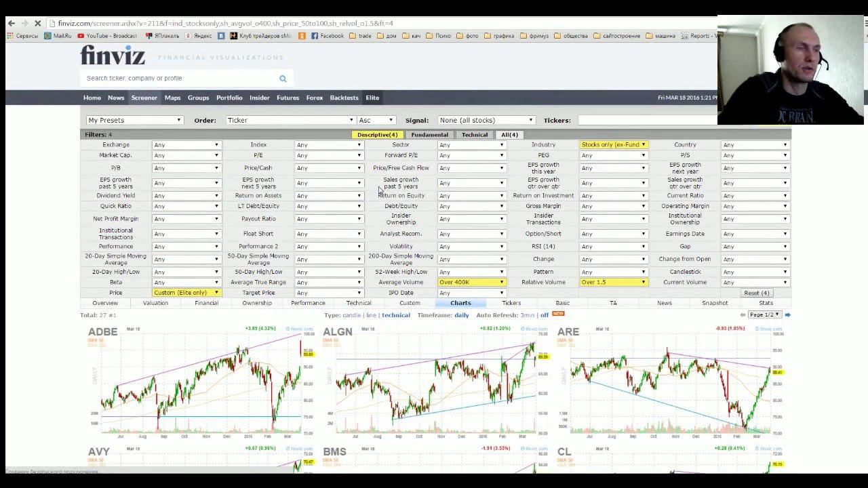868x488 pixels.
Task: Select the Valuation view tab
Action: click(x=155, y=303)
